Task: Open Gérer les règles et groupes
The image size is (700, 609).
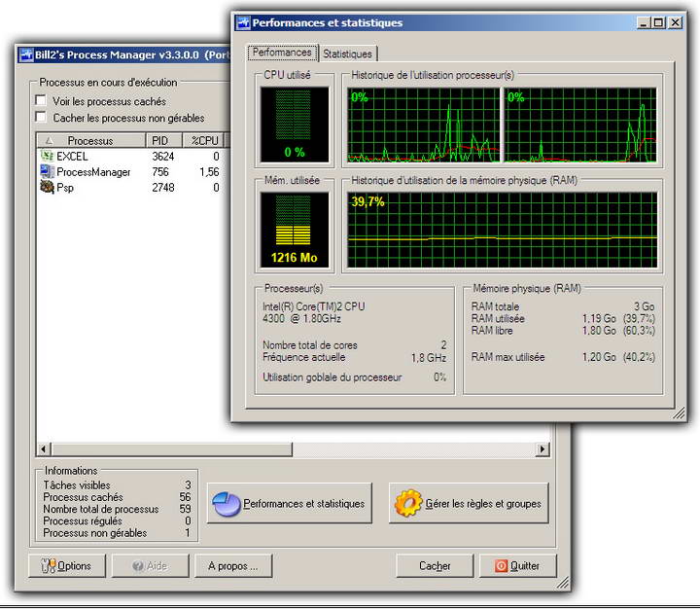Action: 469,503
